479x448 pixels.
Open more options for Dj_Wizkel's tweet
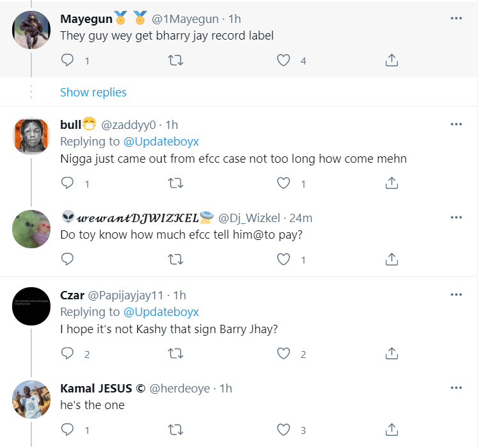point(456,218)
